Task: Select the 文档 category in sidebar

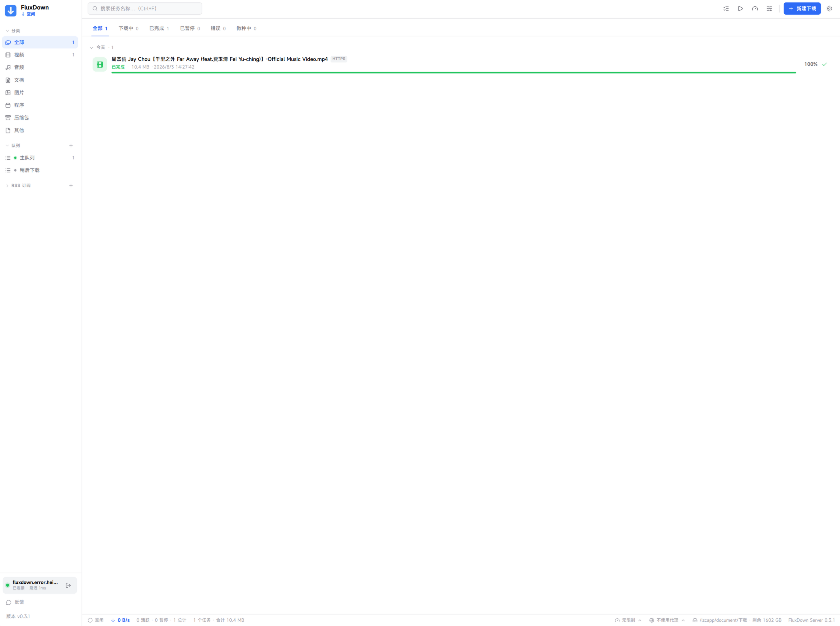Action: (x=40, y=80)
